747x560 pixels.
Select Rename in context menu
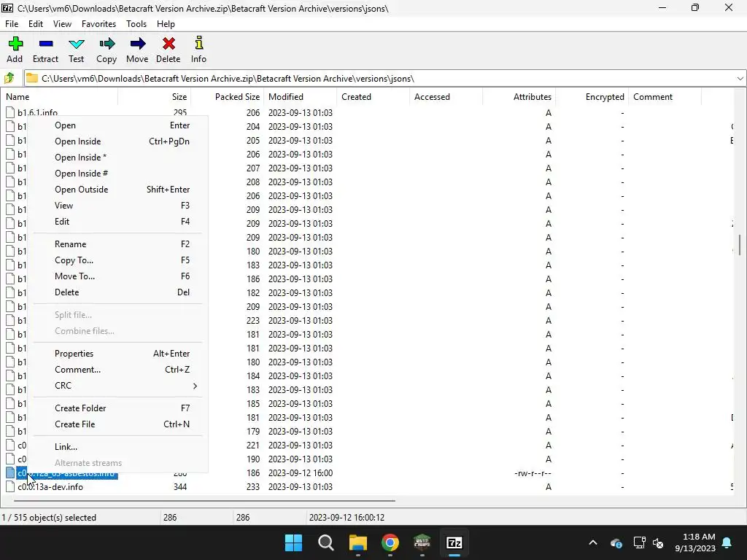click(117, 244)
